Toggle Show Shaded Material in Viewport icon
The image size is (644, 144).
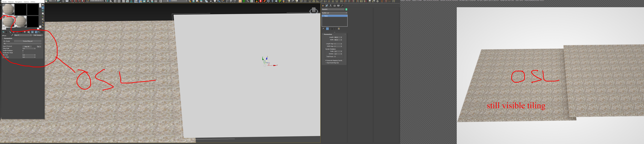[x=32, y=32]
